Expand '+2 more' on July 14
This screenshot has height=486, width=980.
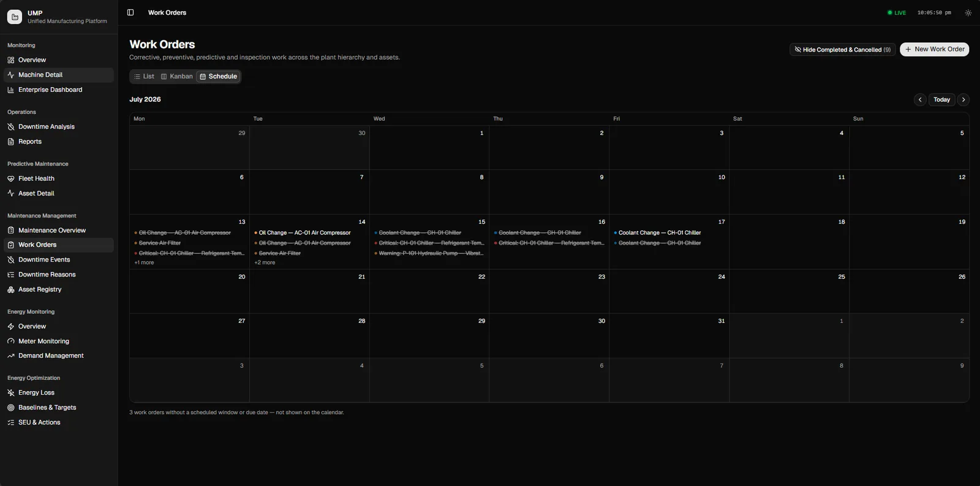point(265,263)
